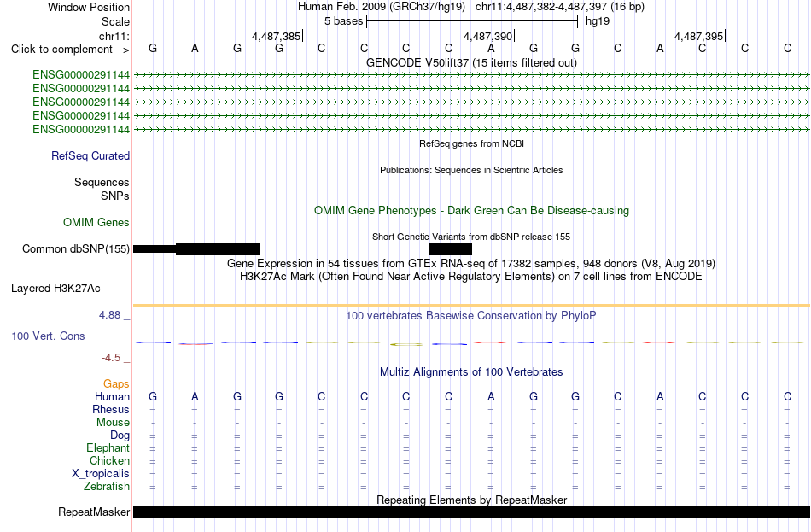811x532 pixels.
Task: Open the GTEx Gene Expression track title
Action: 471,263
